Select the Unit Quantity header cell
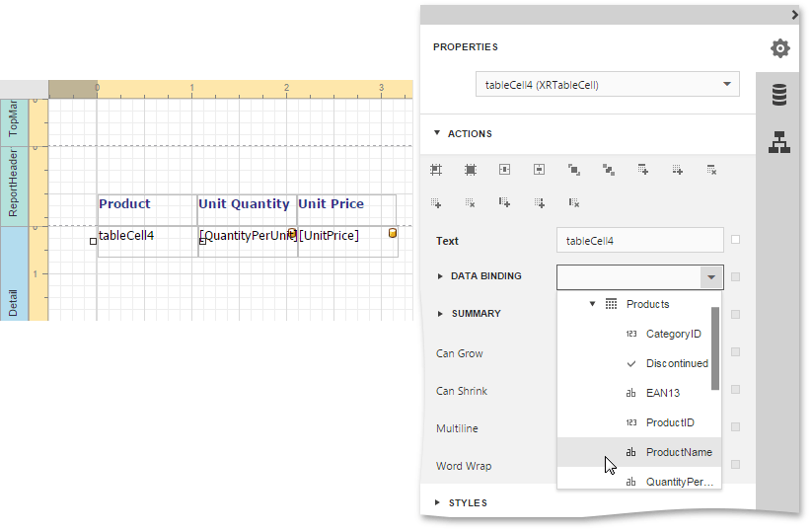This screenshot has width=812, height=532. pos(248,210)
